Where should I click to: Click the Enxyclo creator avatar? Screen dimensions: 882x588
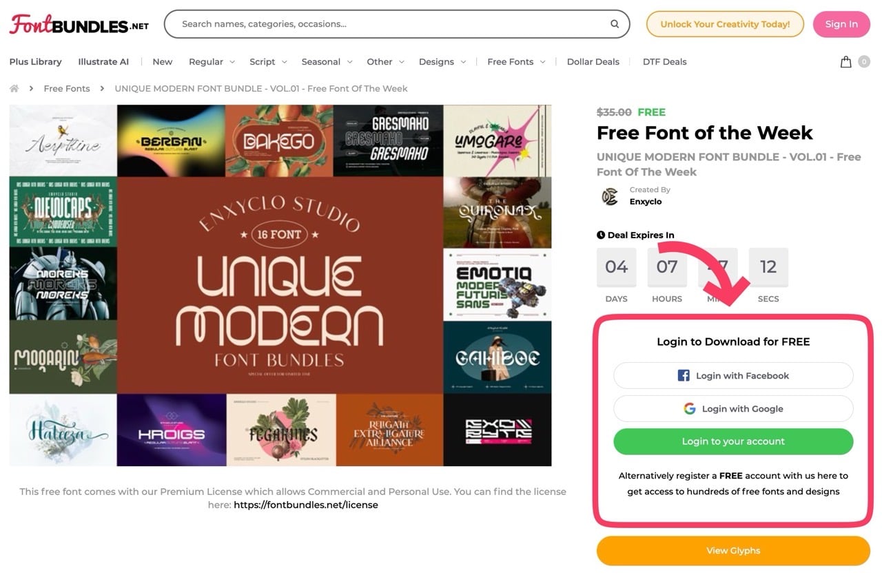pos(610,196)
